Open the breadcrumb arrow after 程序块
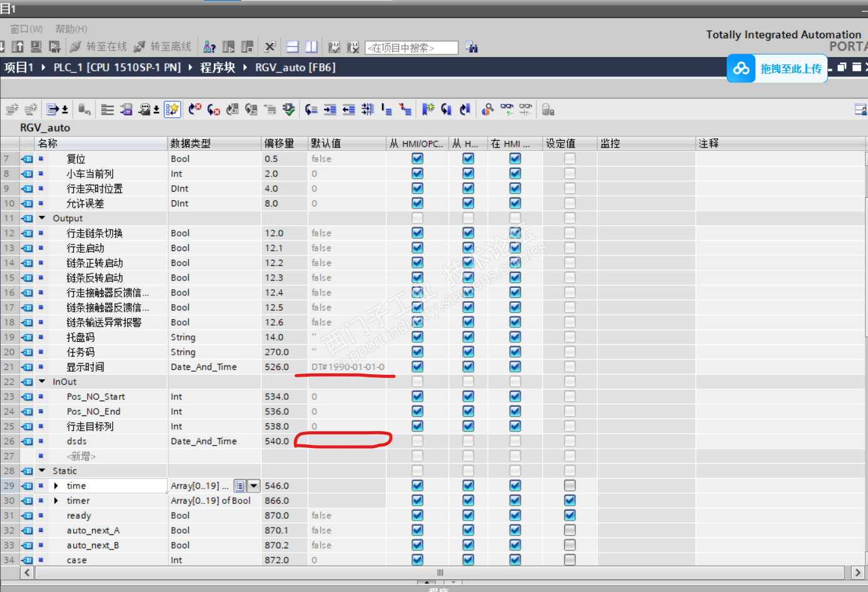 pyautogui.click(x=245, y=67)
